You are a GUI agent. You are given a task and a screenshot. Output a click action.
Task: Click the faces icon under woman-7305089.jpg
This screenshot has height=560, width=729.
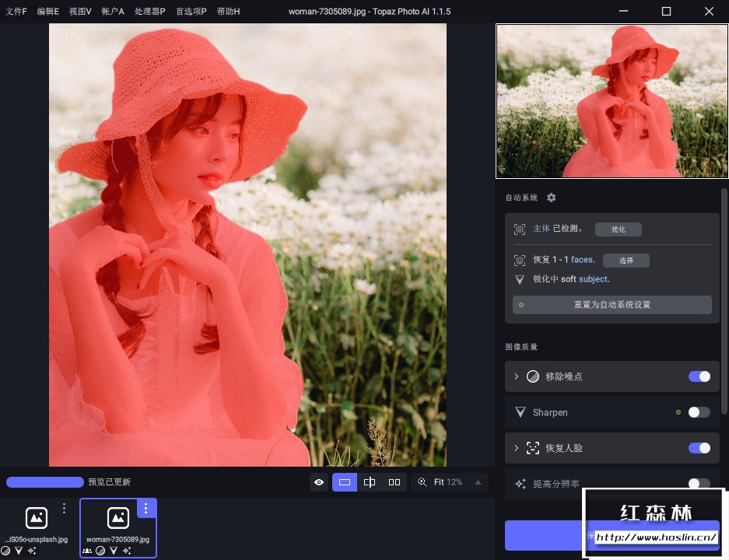[x=87, y=551]
